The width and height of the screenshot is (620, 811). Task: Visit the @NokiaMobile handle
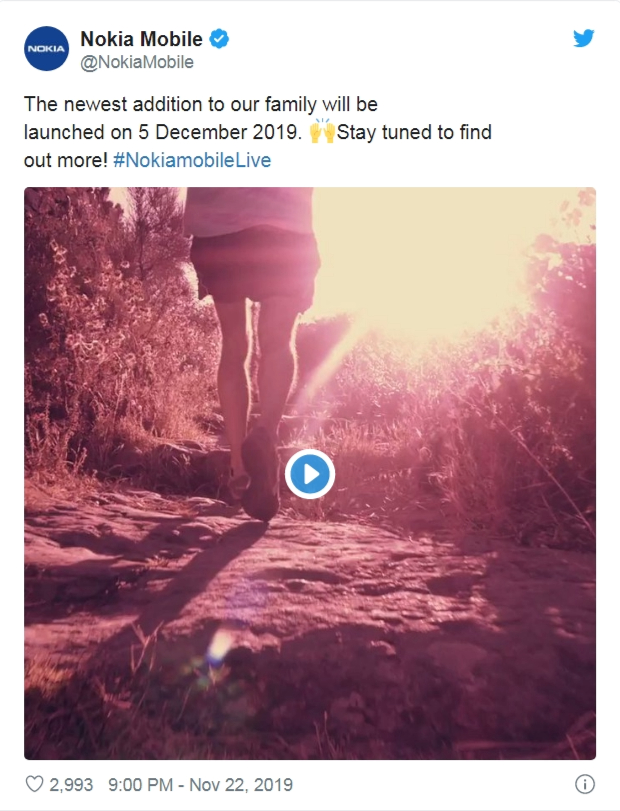(137, 62)
